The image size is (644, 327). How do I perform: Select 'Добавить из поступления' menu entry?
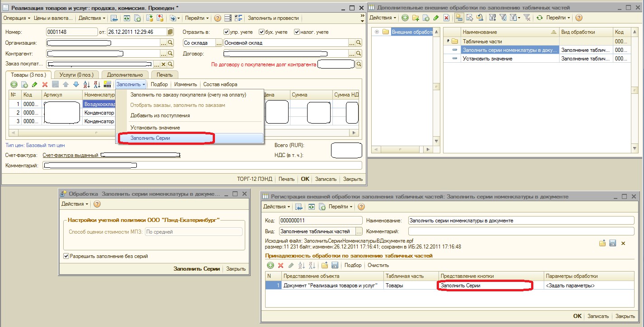[x=160, y=115]
